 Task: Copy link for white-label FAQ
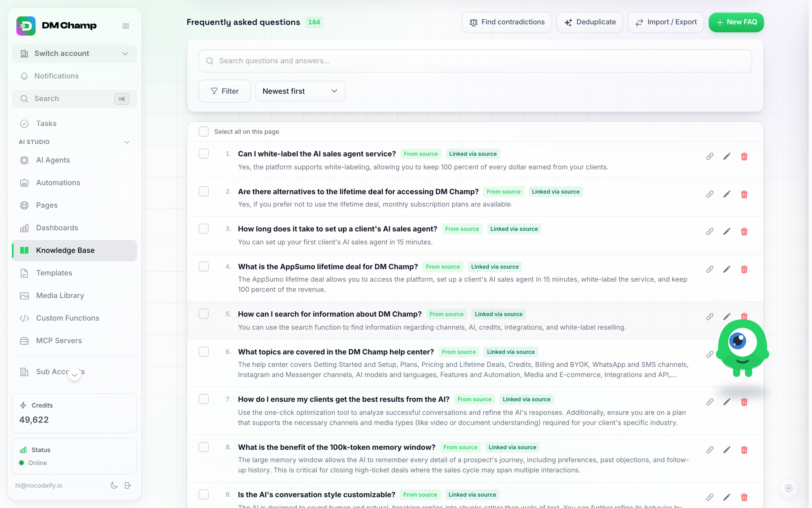(x=710, y=156)
